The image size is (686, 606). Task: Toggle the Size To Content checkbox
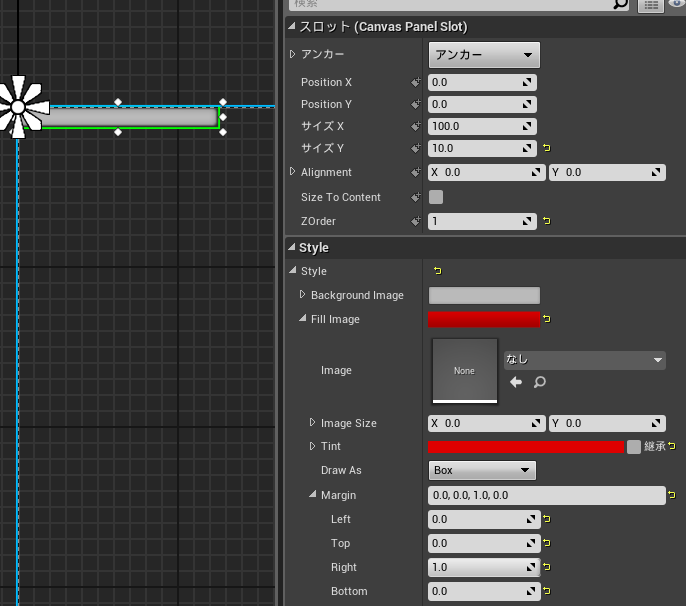pos(436,197)
